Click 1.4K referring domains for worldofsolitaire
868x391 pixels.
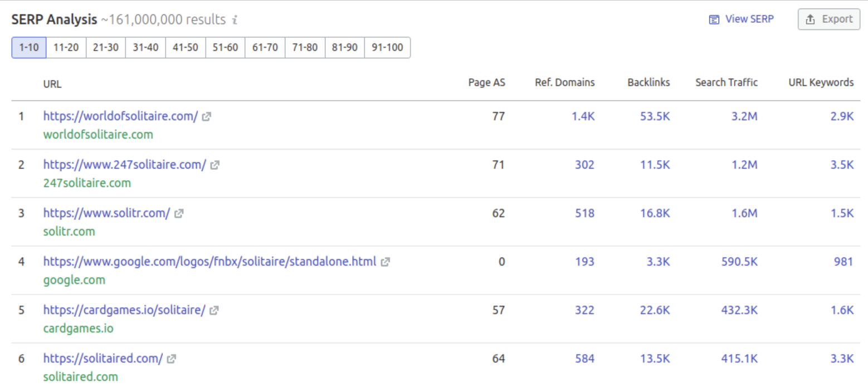[x=583, y=116]
